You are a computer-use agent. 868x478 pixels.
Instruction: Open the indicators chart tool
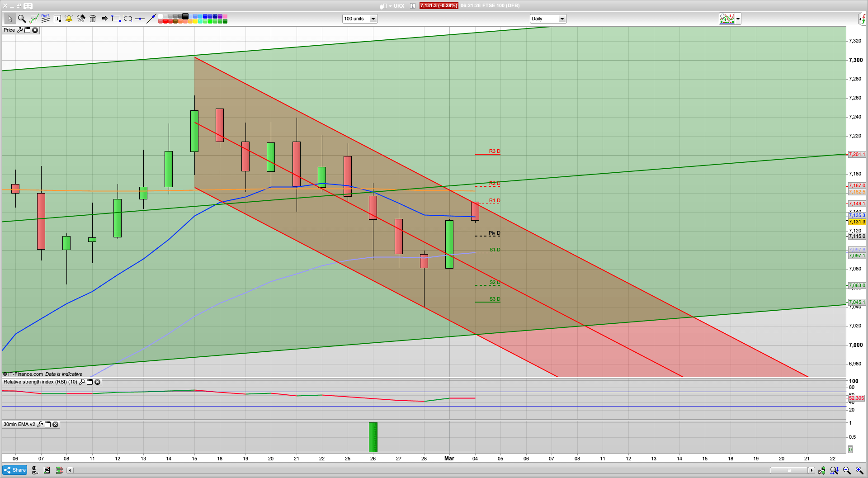(x=34, y=19)
